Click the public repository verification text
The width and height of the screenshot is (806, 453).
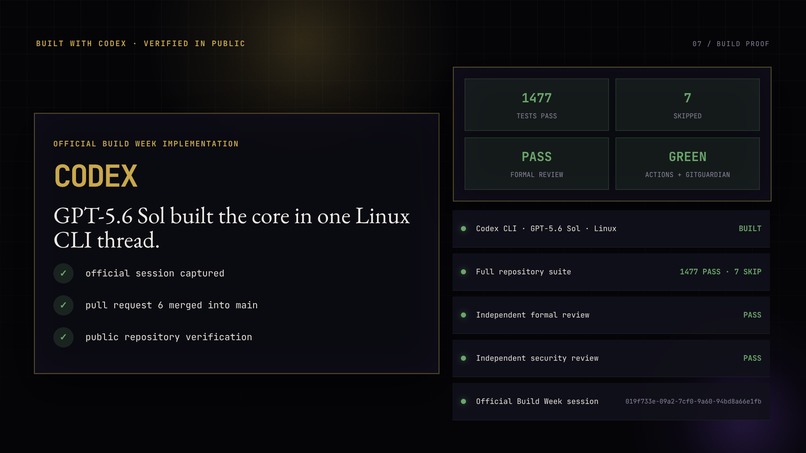[x=169, y=337]
